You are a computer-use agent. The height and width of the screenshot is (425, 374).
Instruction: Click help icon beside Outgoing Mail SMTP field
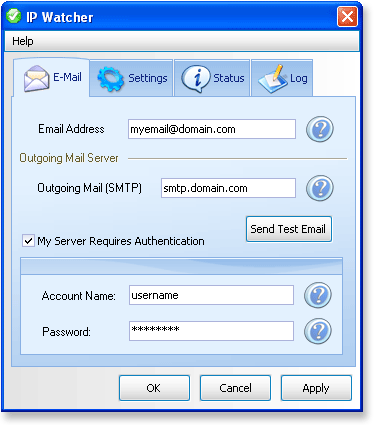(320, 188)
